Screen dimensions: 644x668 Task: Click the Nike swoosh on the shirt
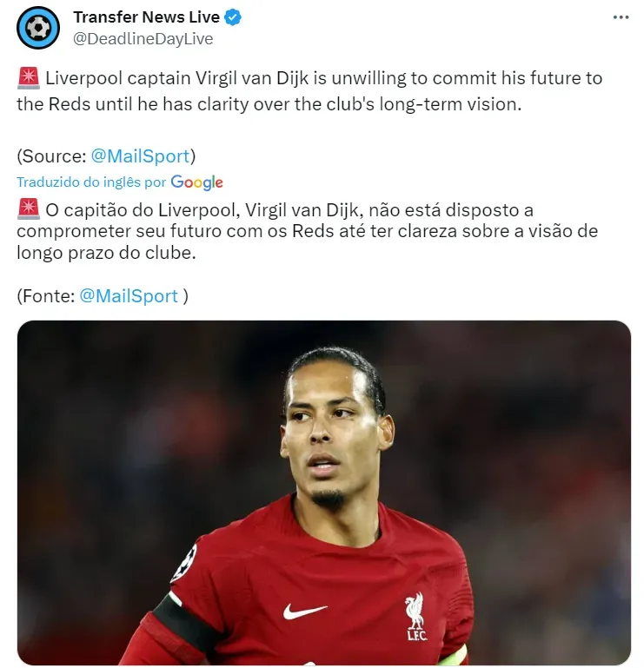tap(305, 612)
